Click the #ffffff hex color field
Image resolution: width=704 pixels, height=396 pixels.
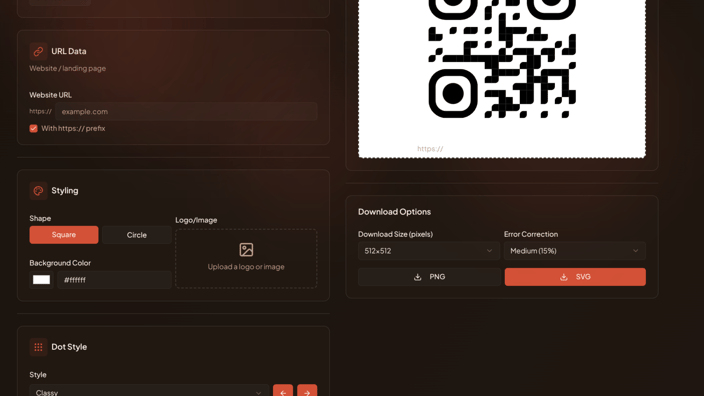click(x=114, y=280)
